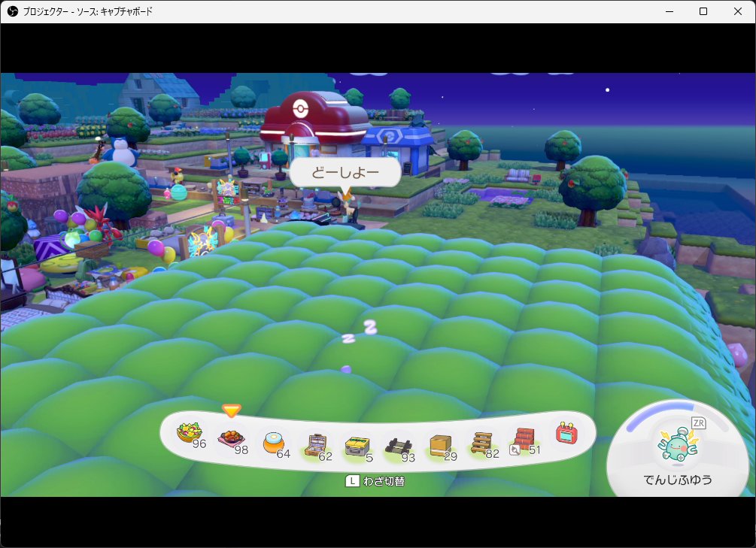Close the projector window
This screenshot has height=548, width=756.
(738, 11)
